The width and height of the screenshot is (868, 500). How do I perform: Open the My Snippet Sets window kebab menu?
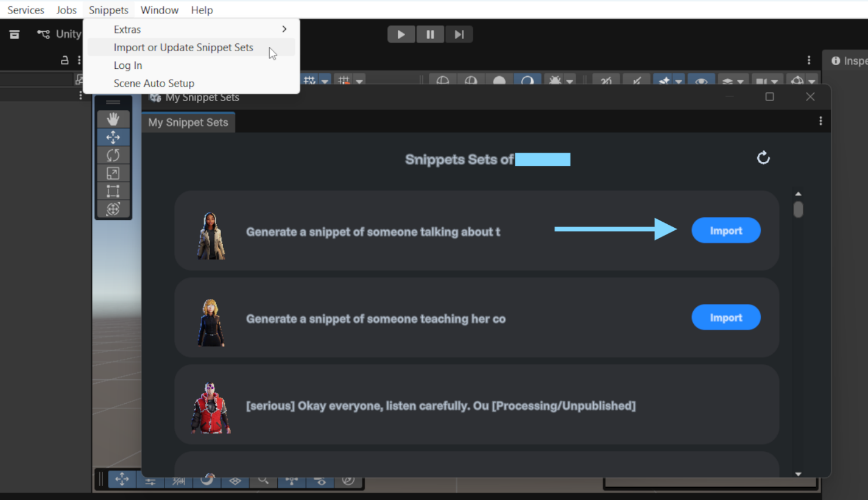click(x=820, y=121)
